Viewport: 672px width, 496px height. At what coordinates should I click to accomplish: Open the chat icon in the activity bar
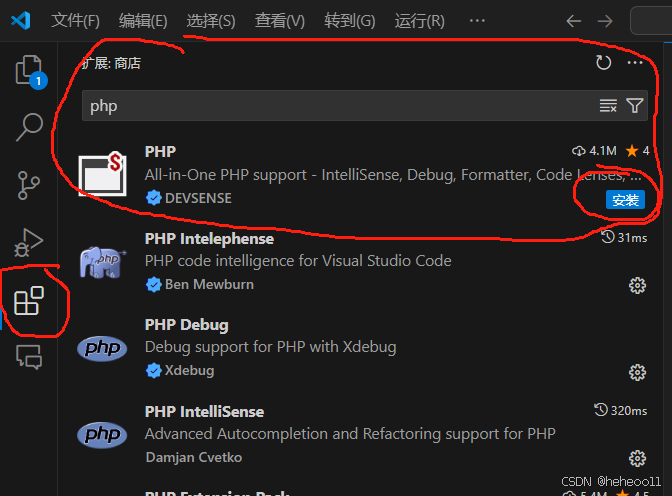[29, 357]
